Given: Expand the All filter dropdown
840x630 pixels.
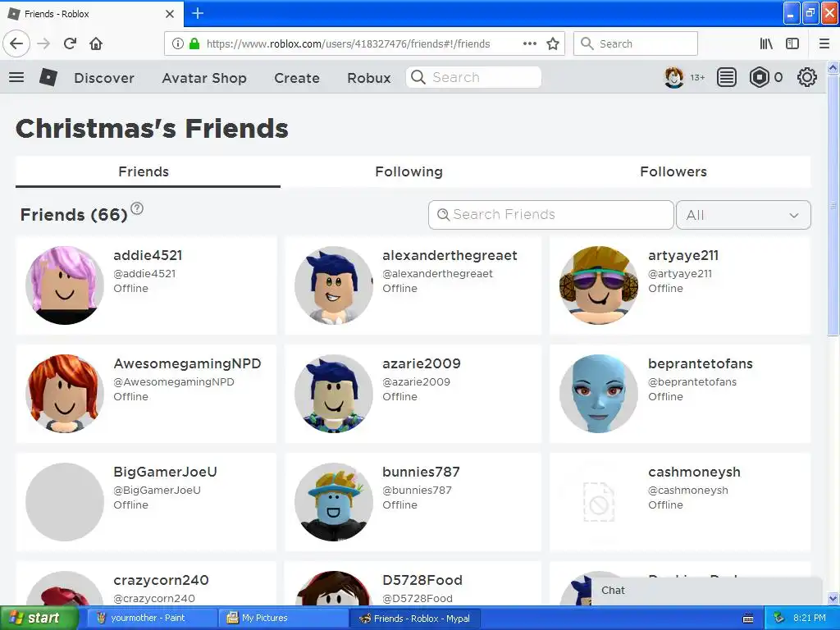Looking at the screenshot, I should (743, 215).
